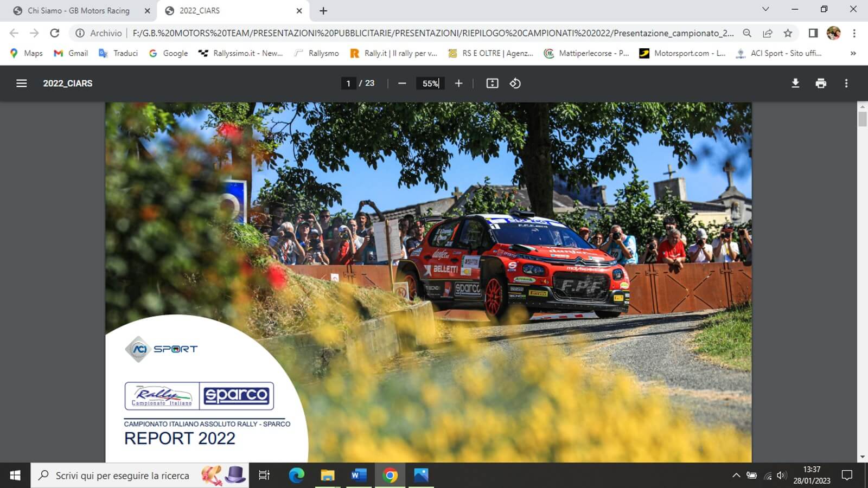Zoom in on the PDF document
The height and width of the screenshot is (488, 868).
click(458, 83)
